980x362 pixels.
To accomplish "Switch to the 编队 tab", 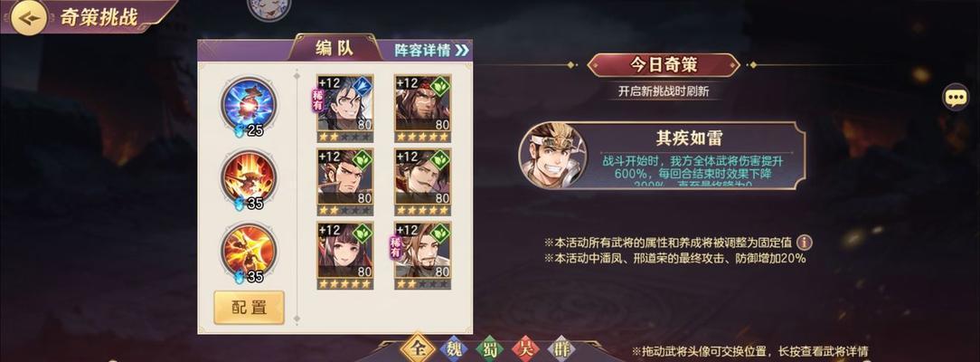I will (336, 49).
